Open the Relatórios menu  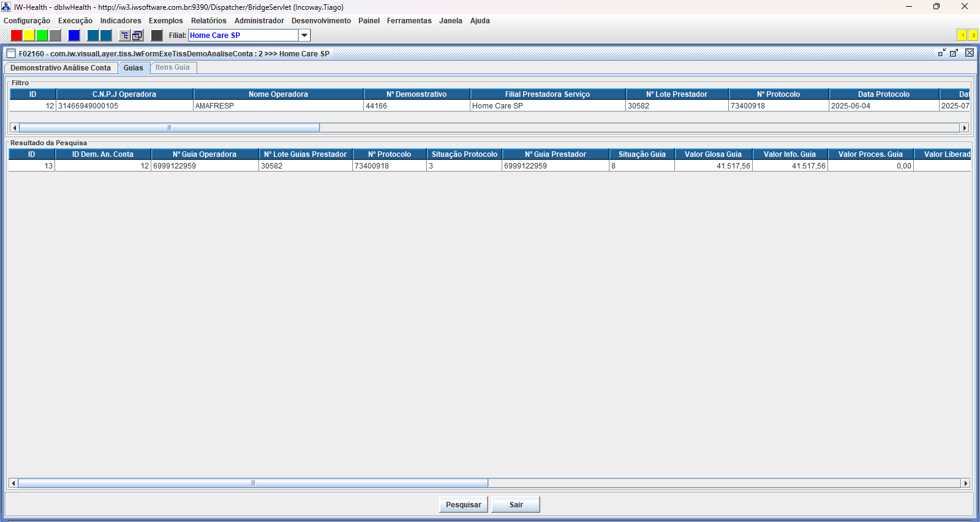[x=208, y=21]
